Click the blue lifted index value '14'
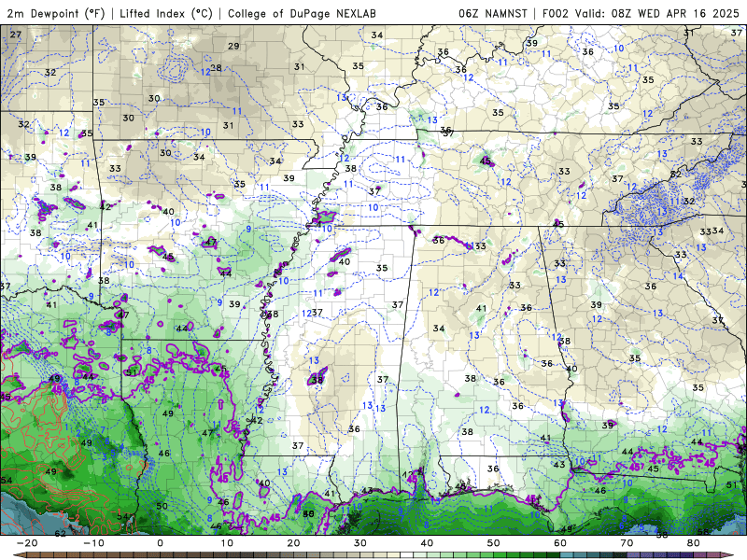 (x=678, y=276)
